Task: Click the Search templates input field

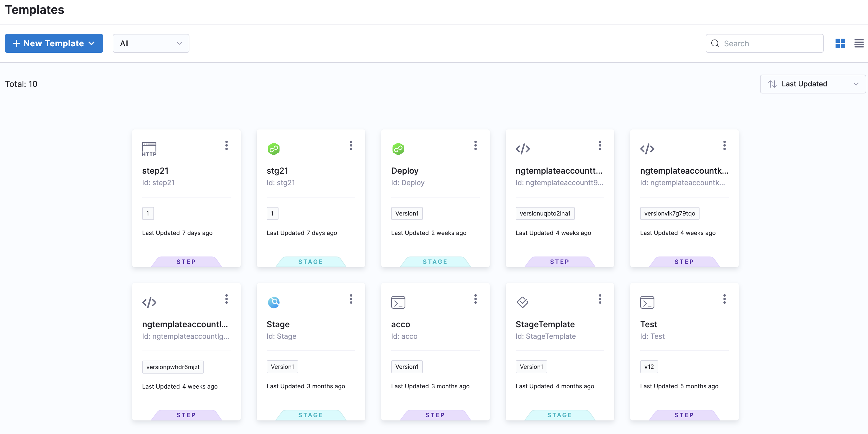Action: (764, 43)
